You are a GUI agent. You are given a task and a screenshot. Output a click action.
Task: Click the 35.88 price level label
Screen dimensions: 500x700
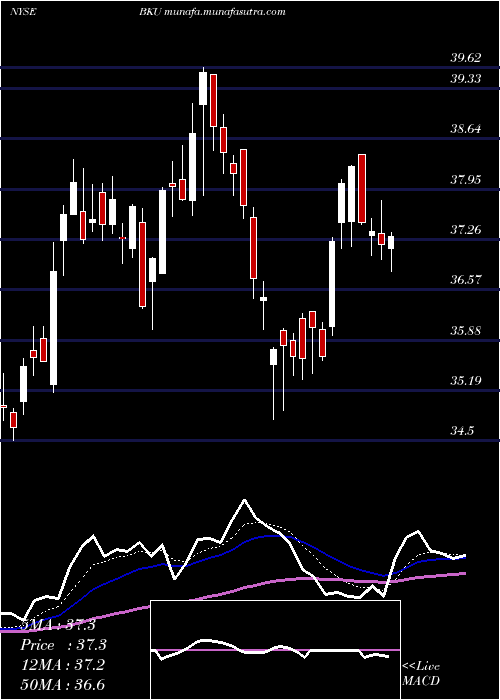466,331
